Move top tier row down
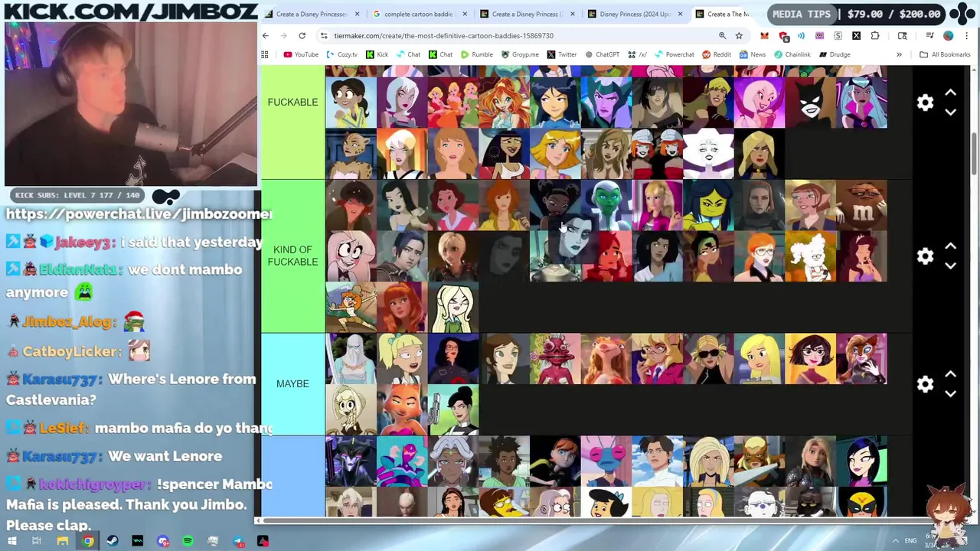This screenshot has height=551, width=980. click(950, 112)
